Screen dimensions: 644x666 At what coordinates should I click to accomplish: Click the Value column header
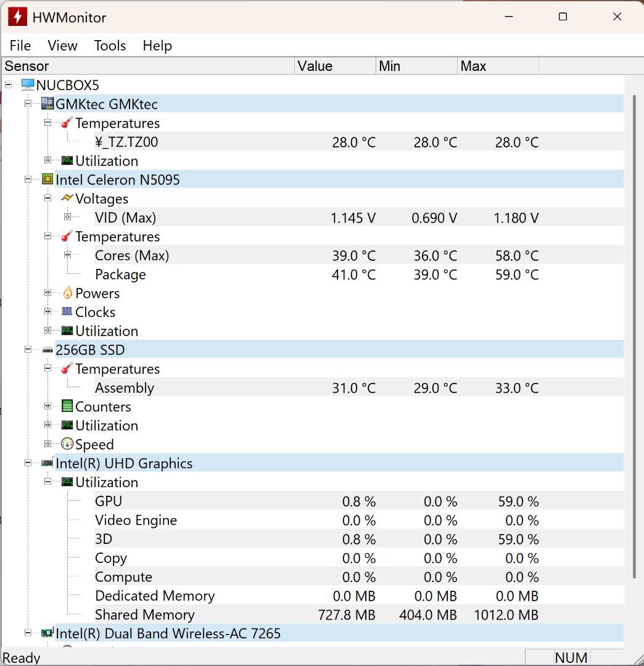(315, 65)
